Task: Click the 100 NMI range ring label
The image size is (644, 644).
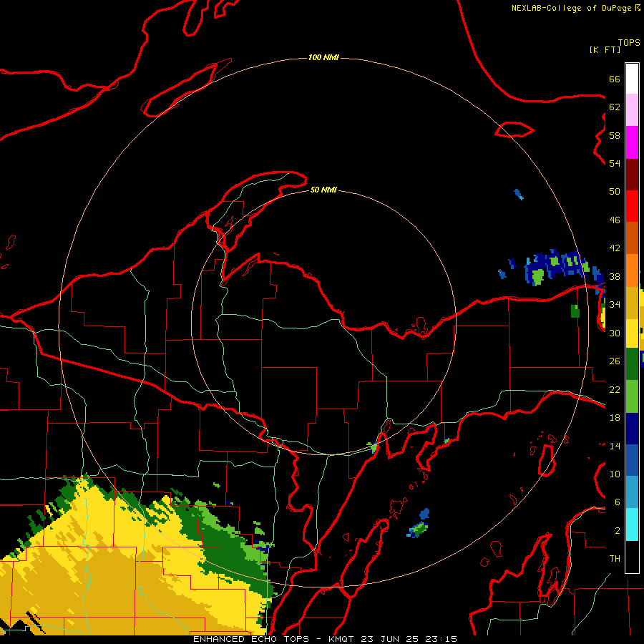Action: point(323,57)
